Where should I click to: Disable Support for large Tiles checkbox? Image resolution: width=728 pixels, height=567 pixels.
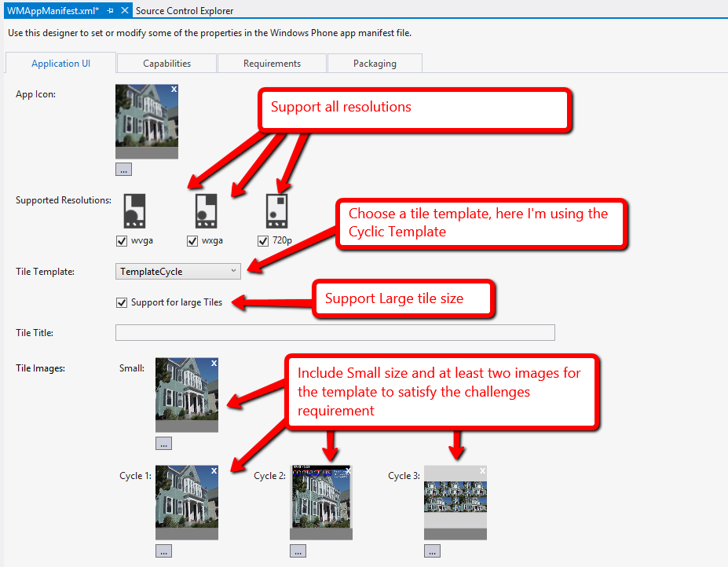[122, 302]
